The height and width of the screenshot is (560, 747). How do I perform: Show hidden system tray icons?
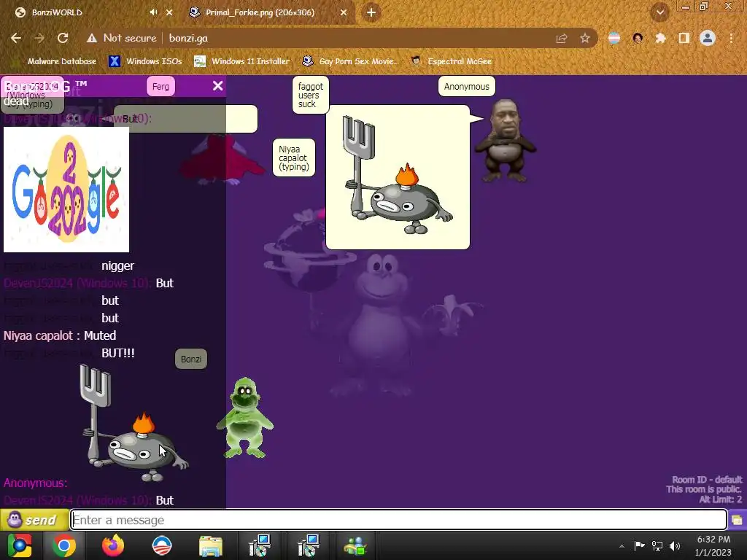coord(622,545)
